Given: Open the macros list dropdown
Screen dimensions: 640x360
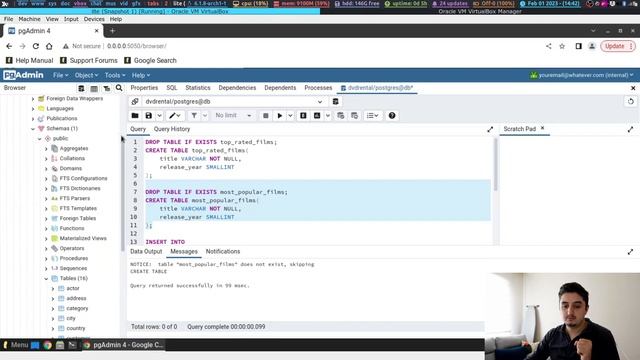Looking at the screenshot, I should (372, 116).
